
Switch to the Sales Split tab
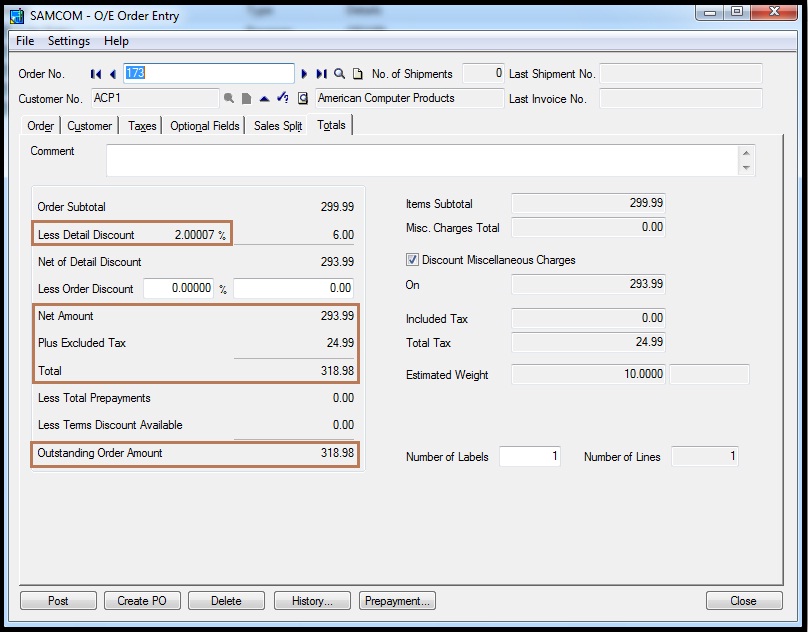click(x=278, y=126)
